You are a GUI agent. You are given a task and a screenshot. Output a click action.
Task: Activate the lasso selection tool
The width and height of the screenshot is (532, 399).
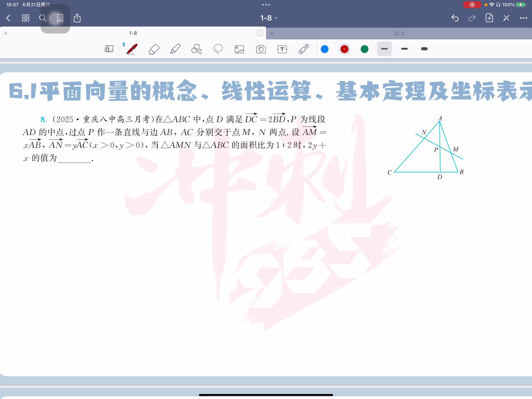(218, 49)
